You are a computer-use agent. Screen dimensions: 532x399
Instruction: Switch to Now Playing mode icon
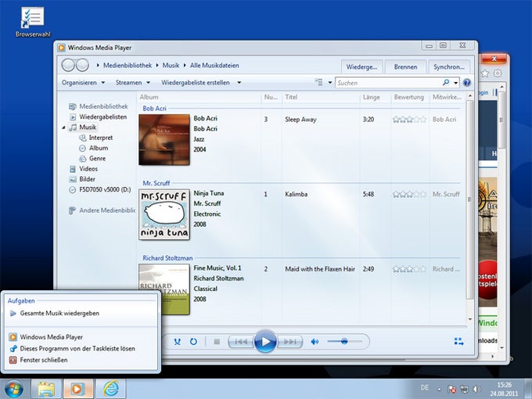coord(458,341)
